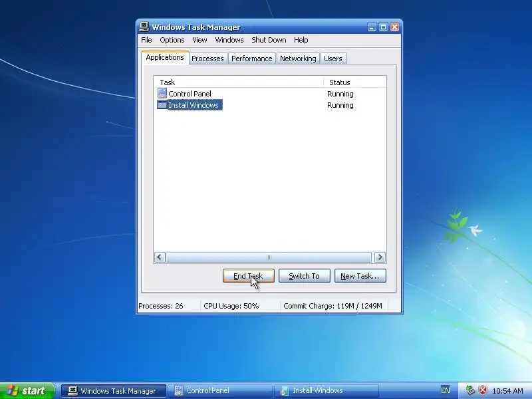Select the Control Panel row text

point(190,94)
